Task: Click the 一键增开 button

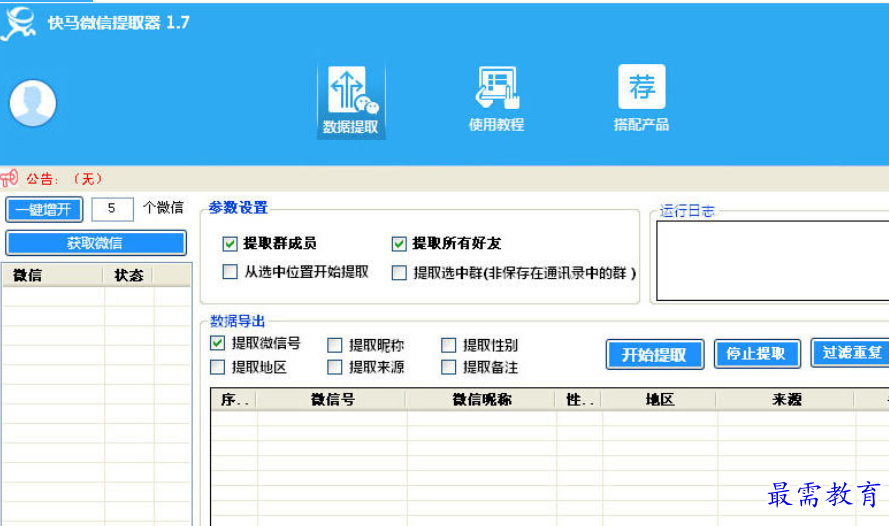Action: 44,210
